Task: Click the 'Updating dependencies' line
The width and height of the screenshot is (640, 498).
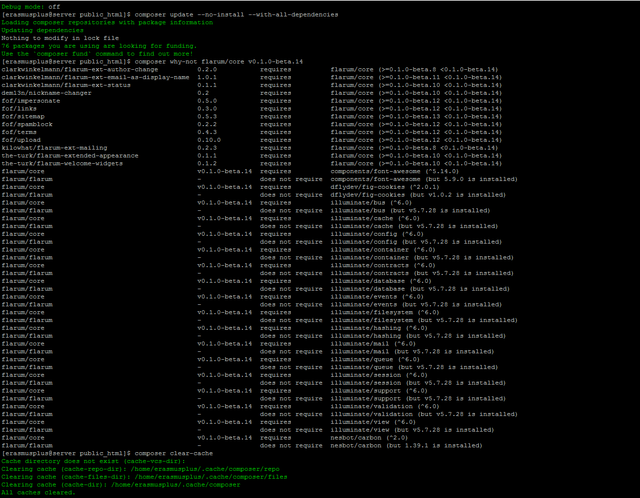Action: (x=42, y=30)
